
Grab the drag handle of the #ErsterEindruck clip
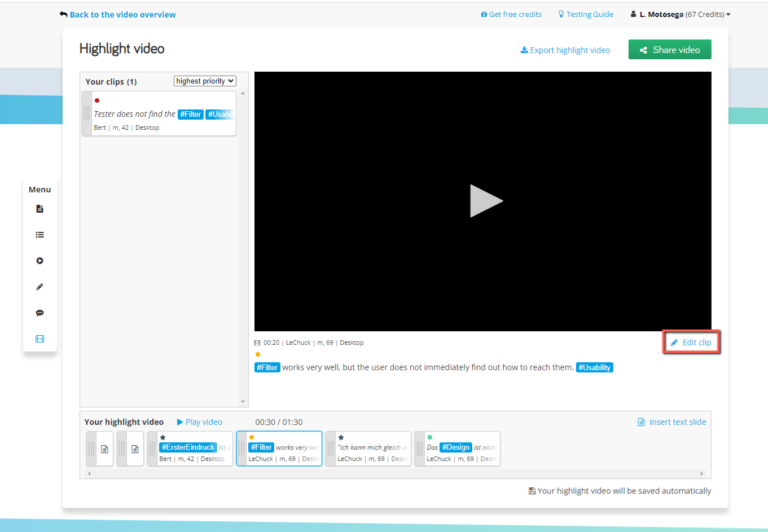(152, 449)
